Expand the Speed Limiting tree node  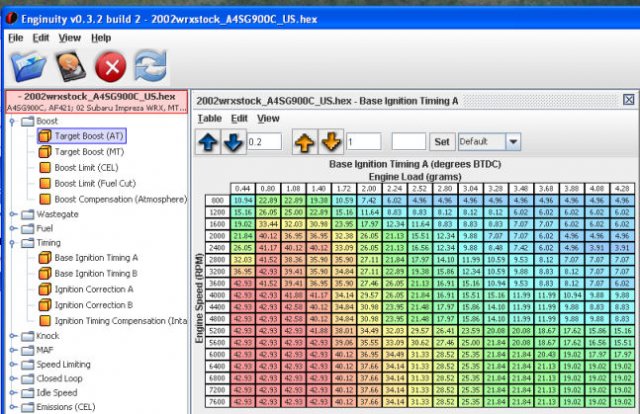(13, 365)
